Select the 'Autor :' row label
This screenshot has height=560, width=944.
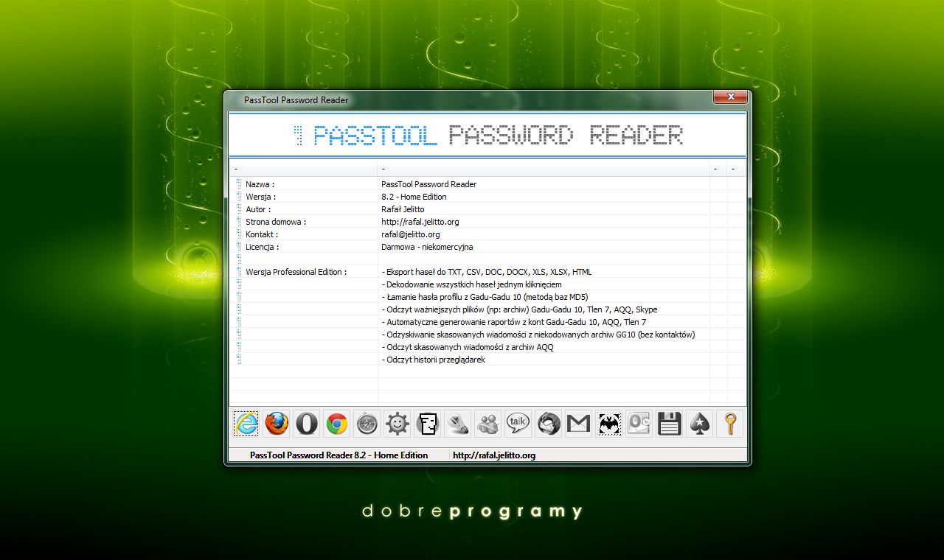(258, 209)
